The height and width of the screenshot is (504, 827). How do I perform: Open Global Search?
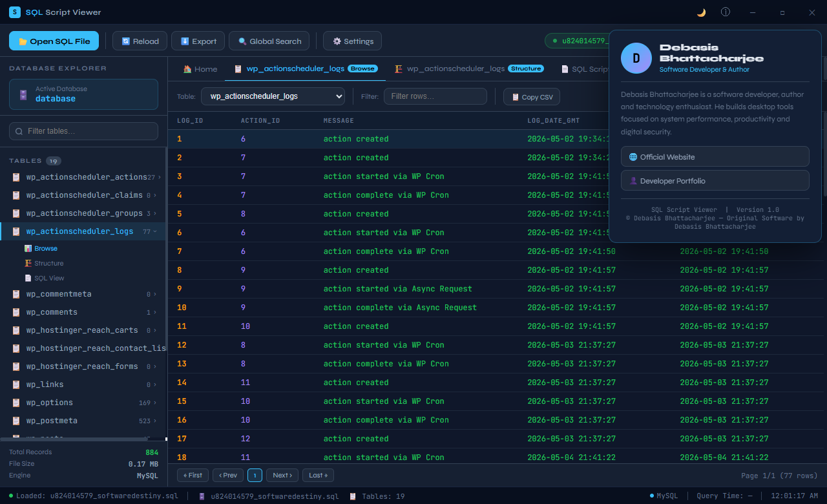tap(269, 41)
